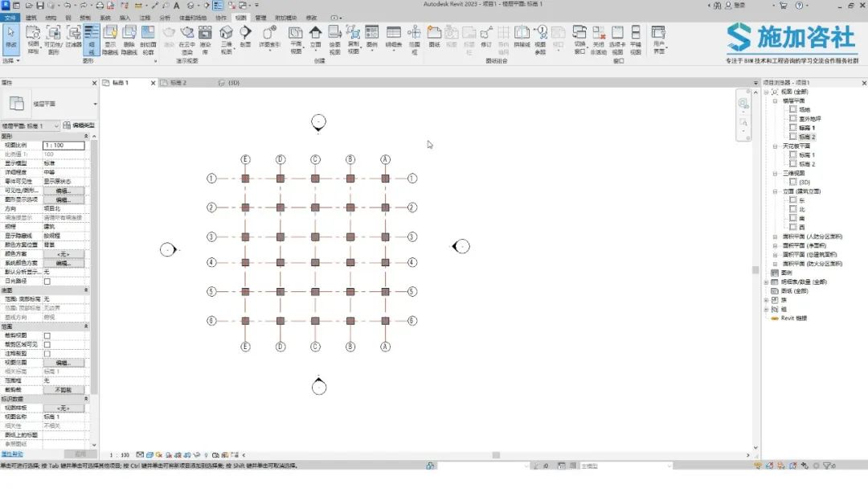The image size is (868, 489).
Task: Toggle the 注释裁剪 (Annotation Crop) checkbox
Action: coord(47,354)
